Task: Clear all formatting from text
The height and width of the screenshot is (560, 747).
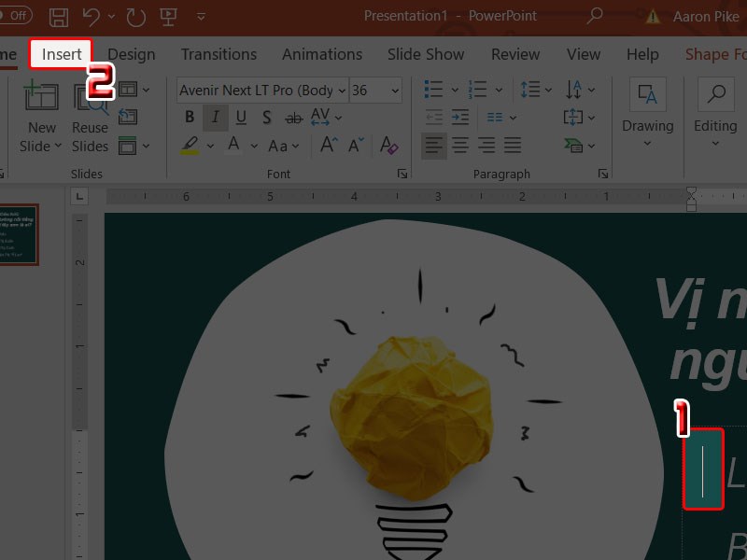Action: point(389,146)
